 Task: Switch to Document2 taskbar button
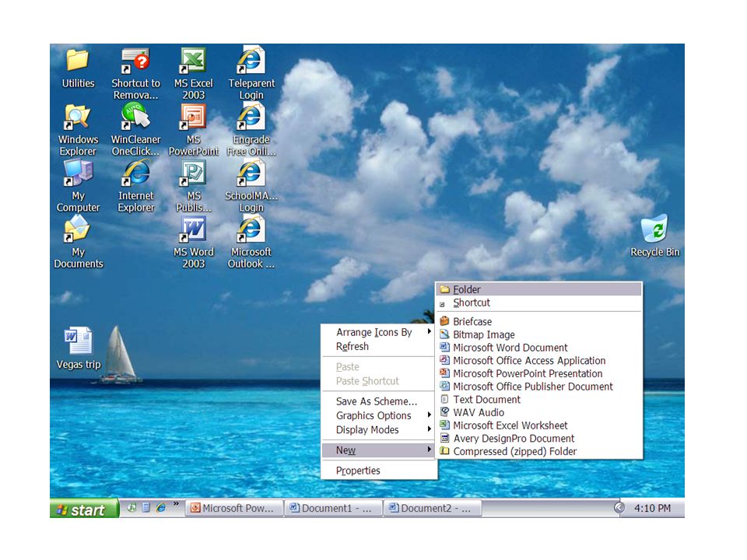click(x=433, y=508)
